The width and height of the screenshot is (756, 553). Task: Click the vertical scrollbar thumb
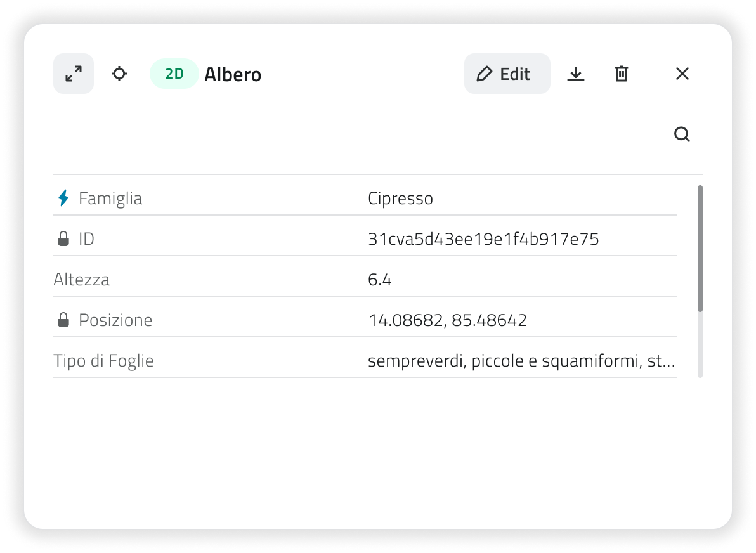tap(700, 247)
